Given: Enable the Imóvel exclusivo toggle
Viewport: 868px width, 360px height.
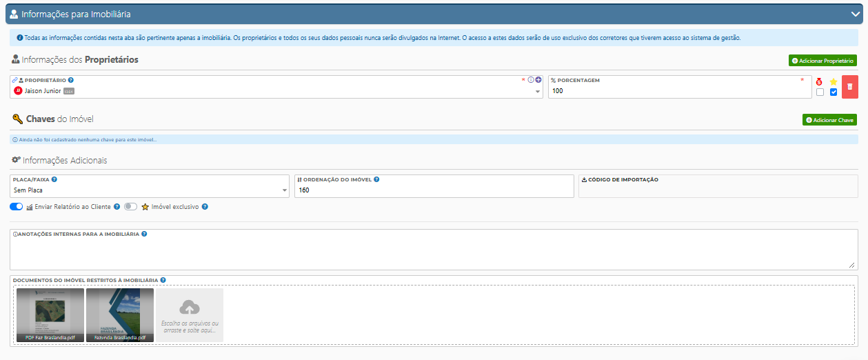Looking at the screenshot, I should point(131,207).
